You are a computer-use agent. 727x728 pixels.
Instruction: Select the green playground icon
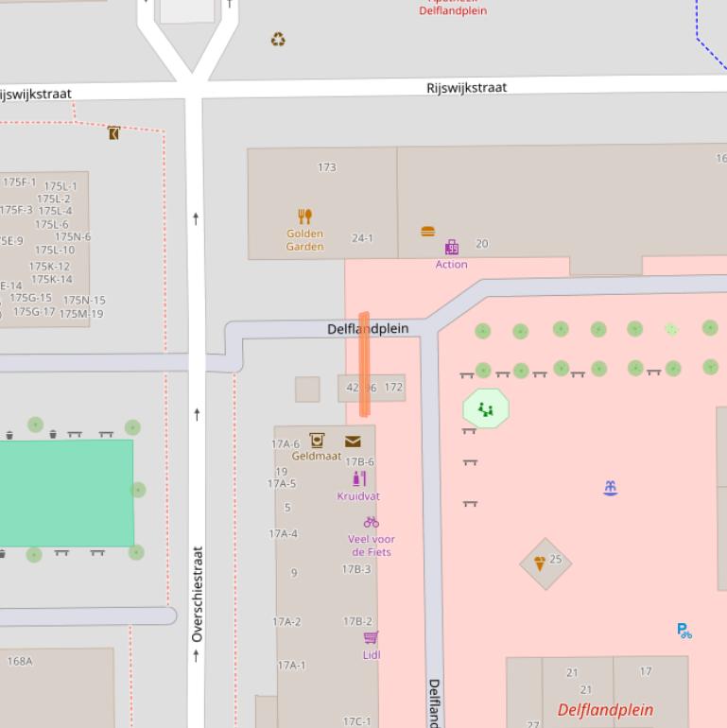[x=486, y=409]
